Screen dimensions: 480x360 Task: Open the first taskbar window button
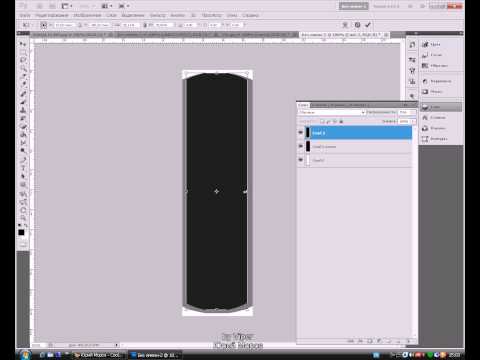[99, 355]
